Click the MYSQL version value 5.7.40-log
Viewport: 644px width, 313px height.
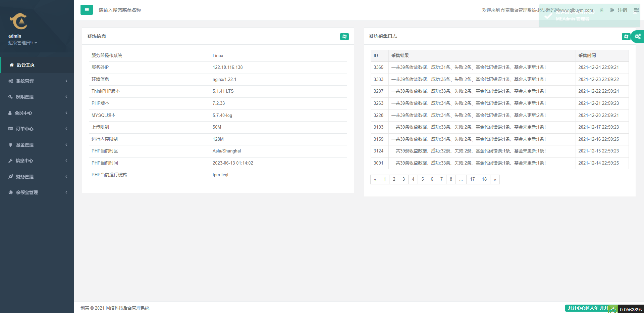pyautogui.click(x=222, y=116)
